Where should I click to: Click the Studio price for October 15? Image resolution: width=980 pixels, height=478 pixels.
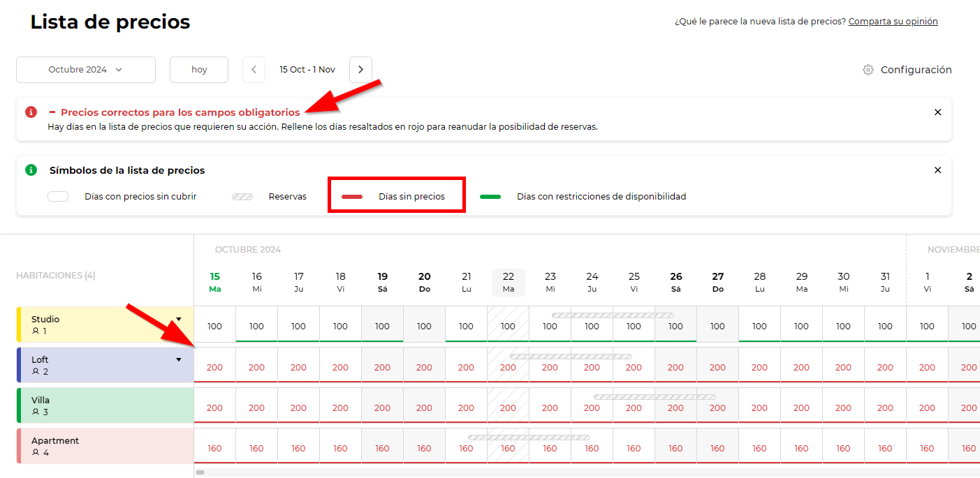coord(214,326)
